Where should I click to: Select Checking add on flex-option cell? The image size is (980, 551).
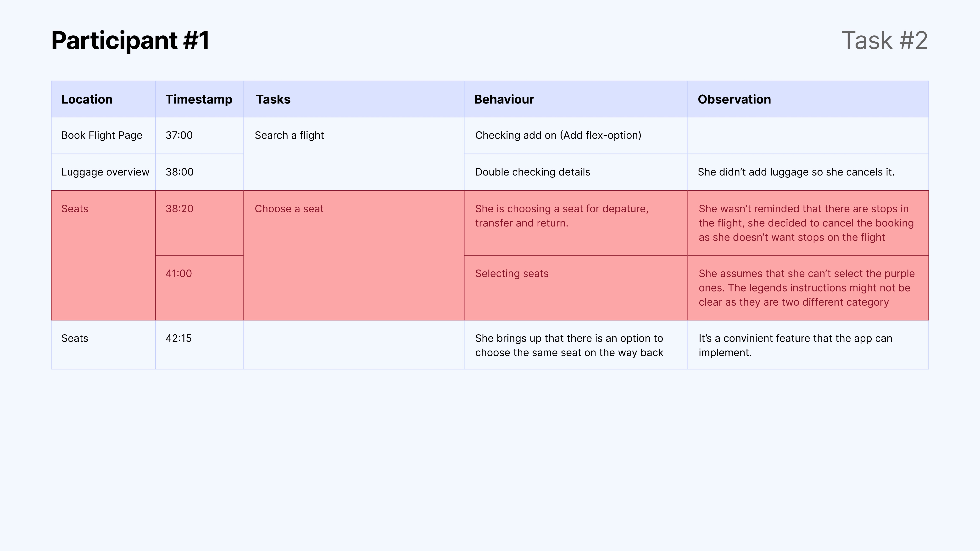(x=558, y=135)
